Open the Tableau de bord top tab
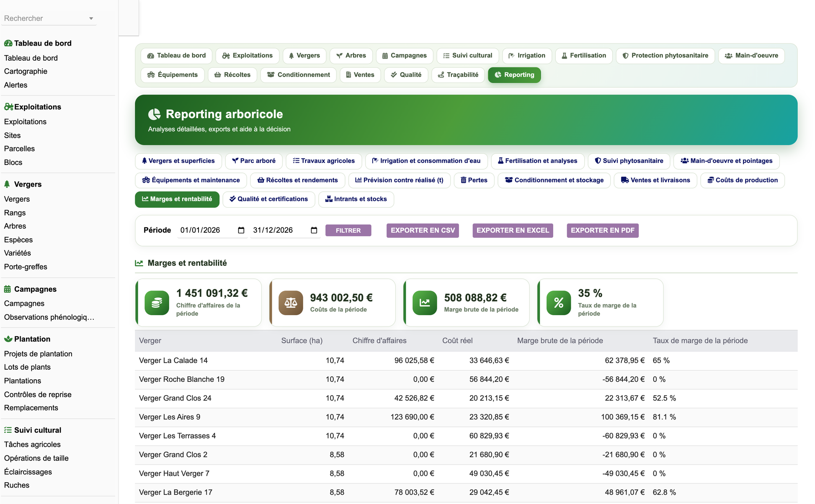 [x=177, y=56]
